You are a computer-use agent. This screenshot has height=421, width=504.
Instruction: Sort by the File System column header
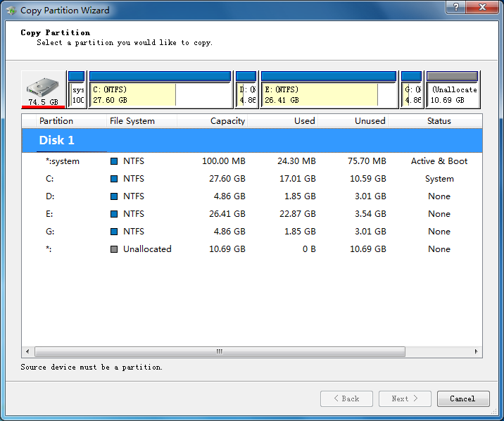[141, 121]
